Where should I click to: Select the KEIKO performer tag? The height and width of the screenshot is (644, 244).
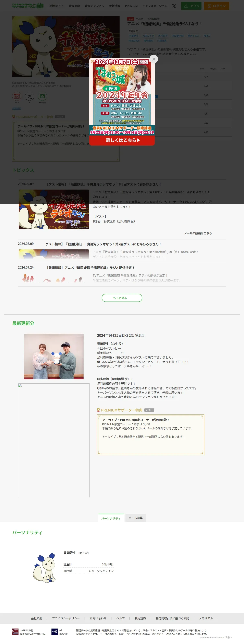(x=207, y=36)
